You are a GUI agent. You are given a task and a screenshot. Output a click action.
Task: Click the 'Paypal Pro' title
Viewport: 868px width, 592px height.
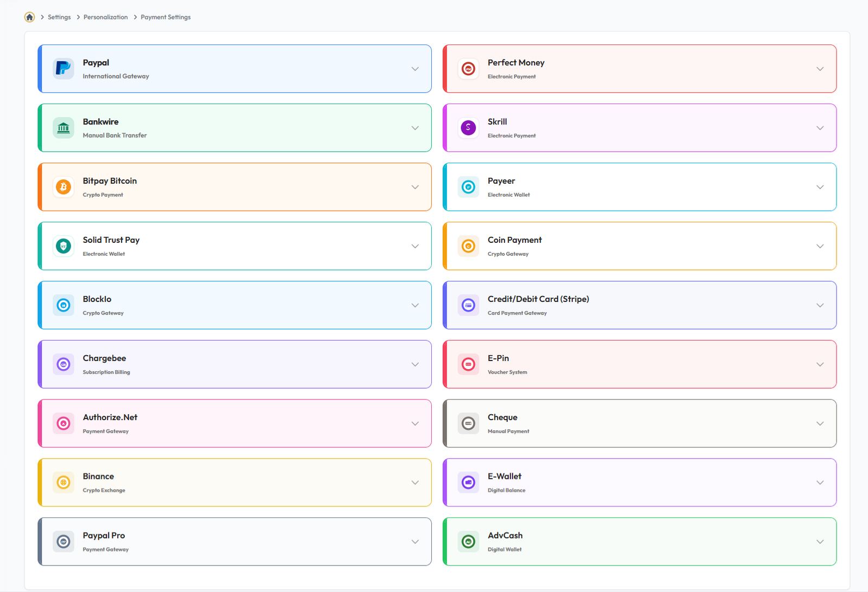click(x=104, y=536)
